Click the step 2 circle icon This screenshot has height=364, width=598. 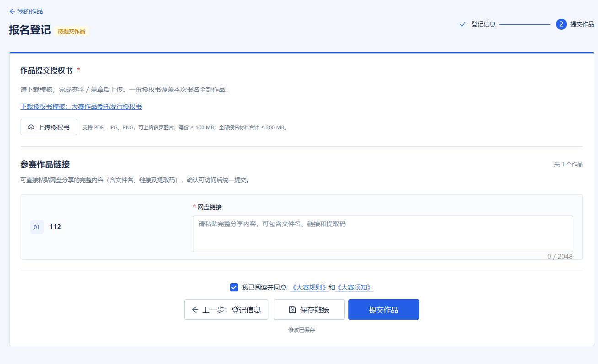click(x=561, y=24)
